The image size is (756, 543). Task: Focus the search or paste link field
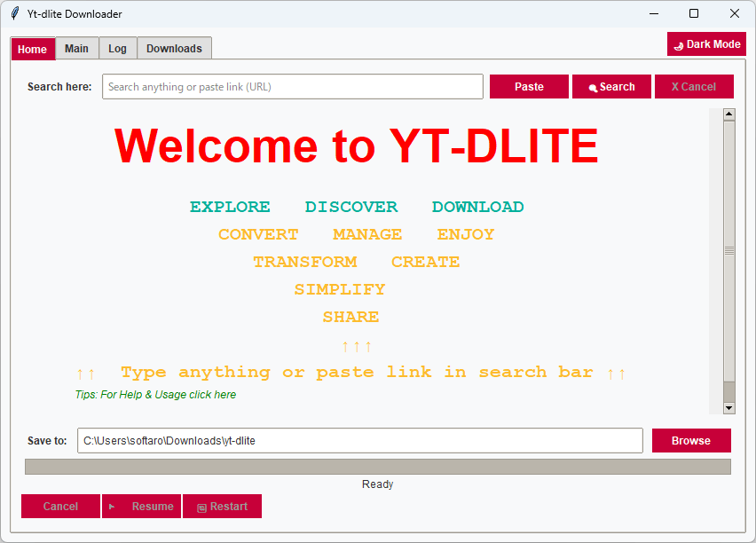point(293,87)
